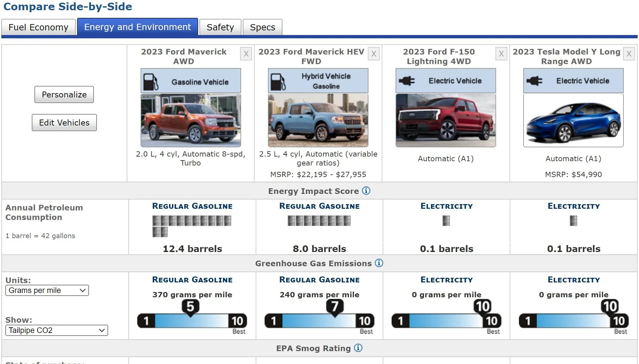Click the 2023 Ford F-150 Lightning 4WD title

click(439, 56)
